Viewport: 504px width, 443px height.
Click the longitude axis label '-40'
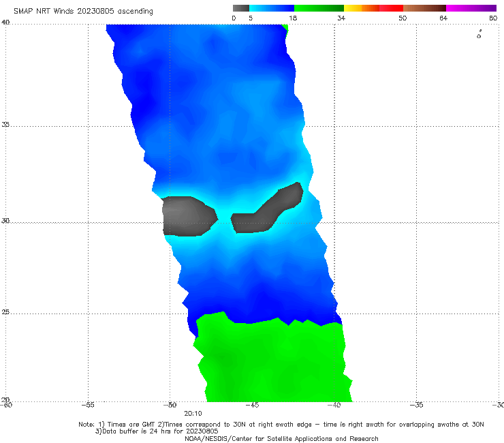coord(334,405)
